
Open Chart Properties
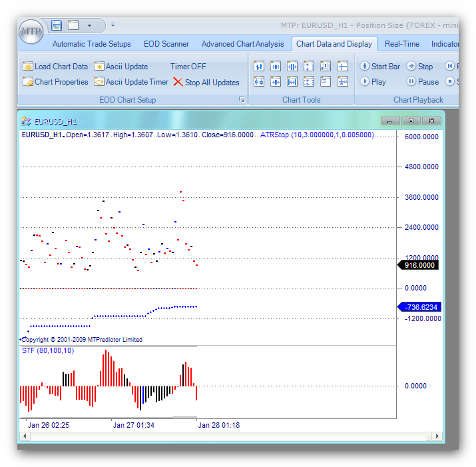click(x=55, y=82)
